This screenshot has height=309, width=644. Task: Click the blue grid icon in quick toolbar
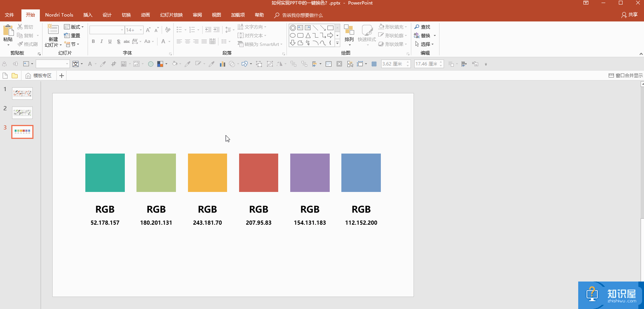[x=374, y=64]
